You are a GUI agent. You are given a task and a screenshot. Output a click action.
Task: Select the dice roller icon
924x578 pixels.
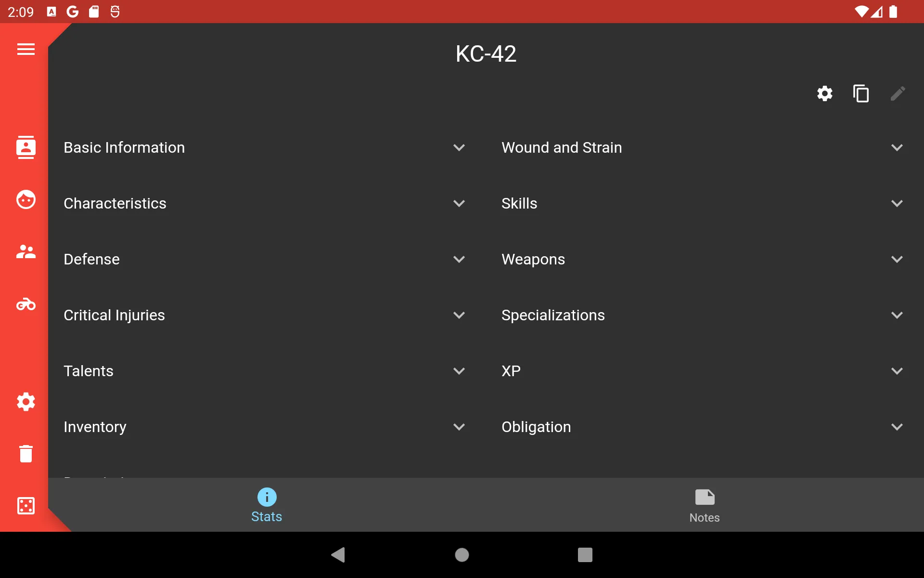(x=26, y=505)
